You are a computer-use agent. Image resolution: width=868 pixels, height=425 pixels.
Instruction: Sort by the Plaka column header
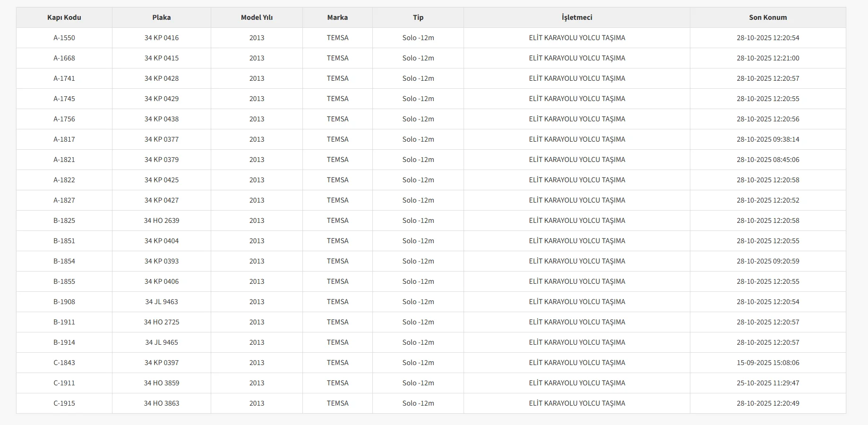click(x=162, y=17)
